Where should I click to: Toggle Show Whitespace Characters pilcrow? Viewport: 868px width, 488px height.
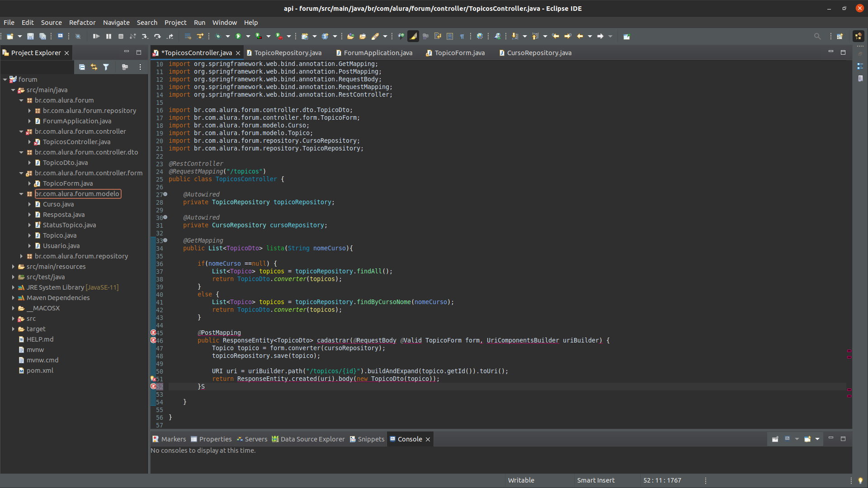[462, 36]
